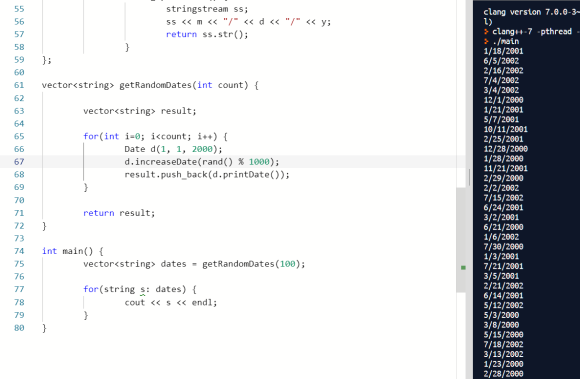Click the 1000 literal in increaseDate call
580x379 pixels.
pyautogui.click(x=259, y=162)
